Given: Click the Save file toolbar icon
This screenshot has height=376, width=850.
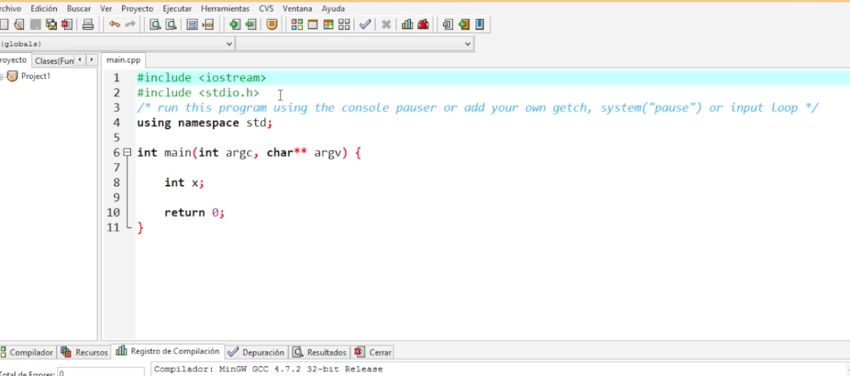Looking at the screenshot, I should [35, 24].
